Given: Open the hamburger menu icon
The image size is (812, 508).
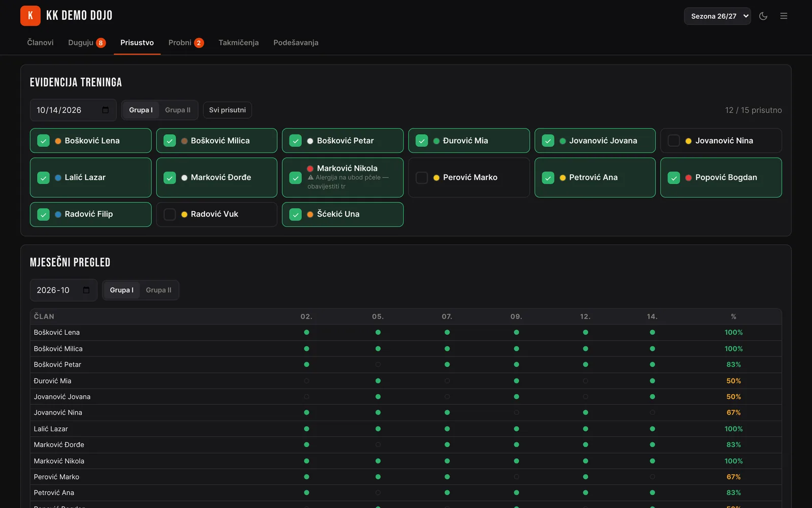Looking at the screenshot, I should [784, 16].
